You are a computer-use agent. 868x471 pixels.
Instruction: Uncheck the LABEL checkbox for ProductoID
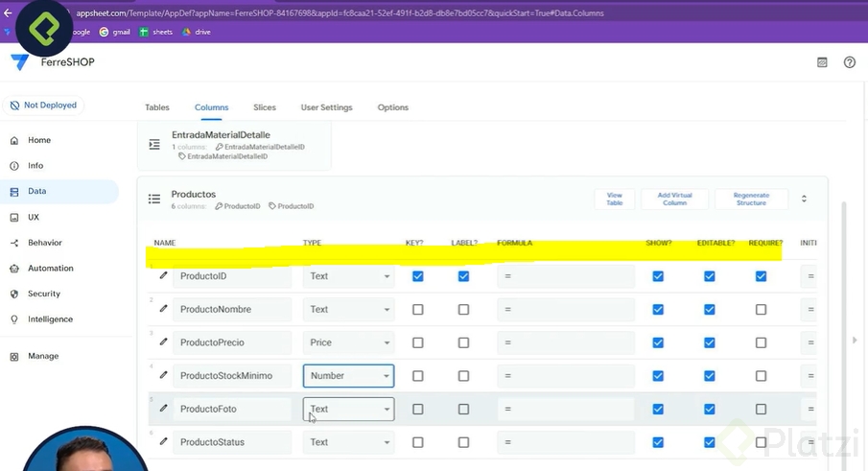coord(463,276)
